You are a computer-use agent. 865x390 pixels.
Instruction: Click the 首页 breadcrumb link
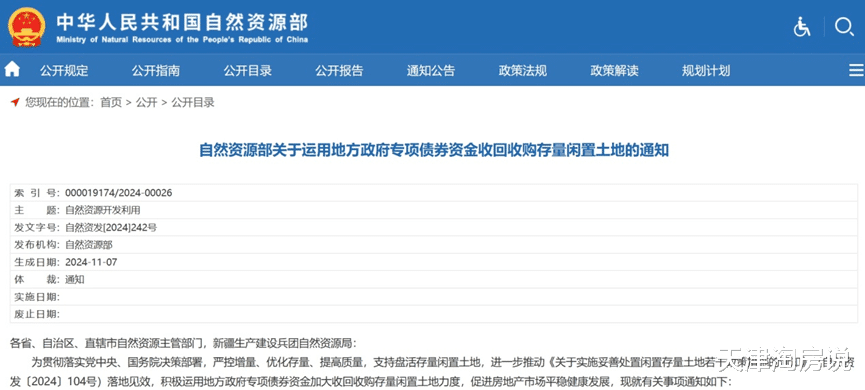click(x=110, y=102)
